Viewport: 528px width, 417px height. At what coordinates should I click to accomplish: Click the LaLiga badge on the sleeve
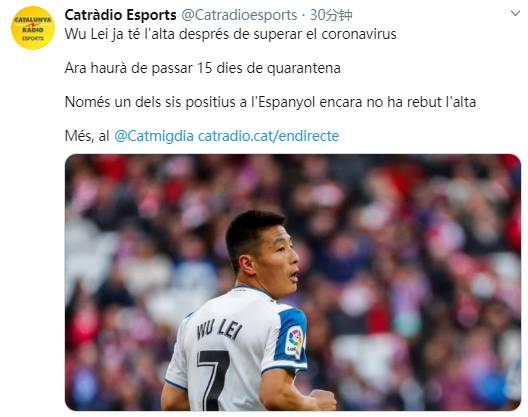[294, 342]
